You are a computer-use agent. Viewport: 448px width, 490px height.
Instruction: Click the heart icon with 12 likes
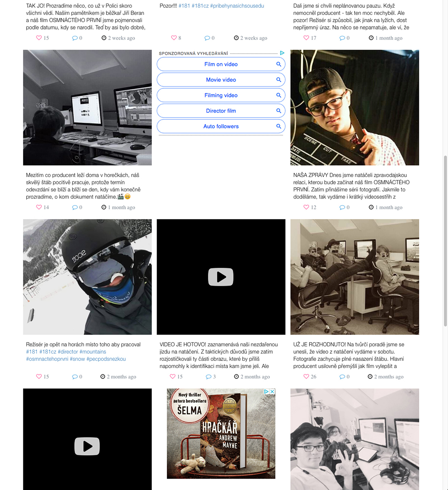click(306, 207)
